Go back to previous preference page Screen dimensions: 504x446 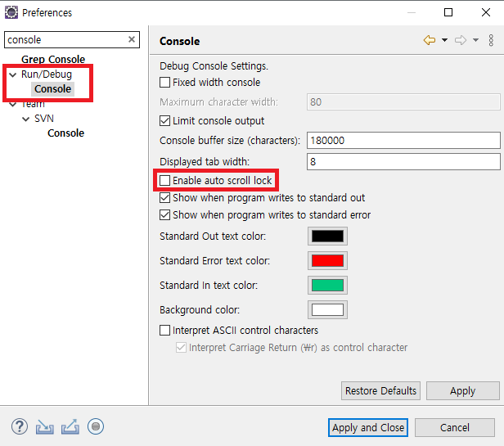click(x=430, y=40)
